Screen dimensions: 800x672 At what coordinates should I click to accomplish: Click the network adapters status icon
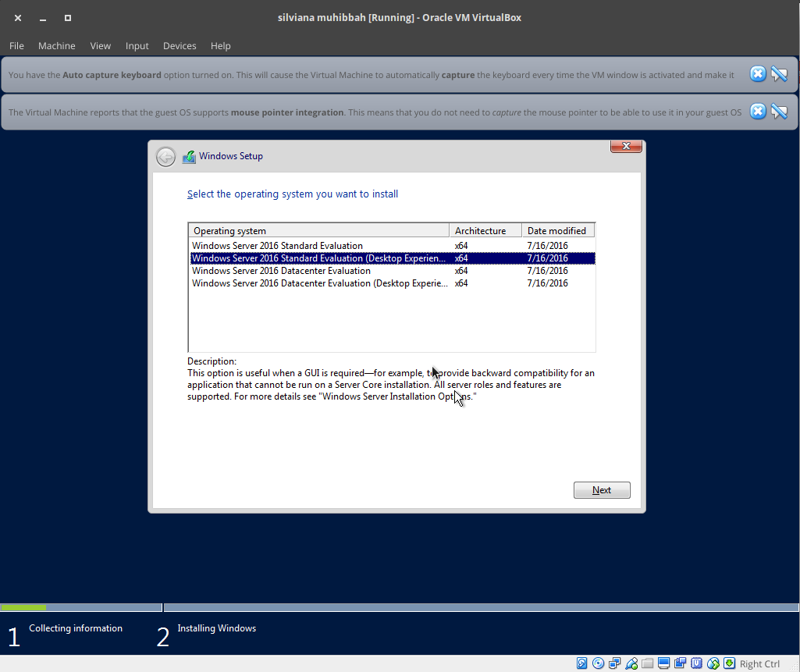pos(614,663)
